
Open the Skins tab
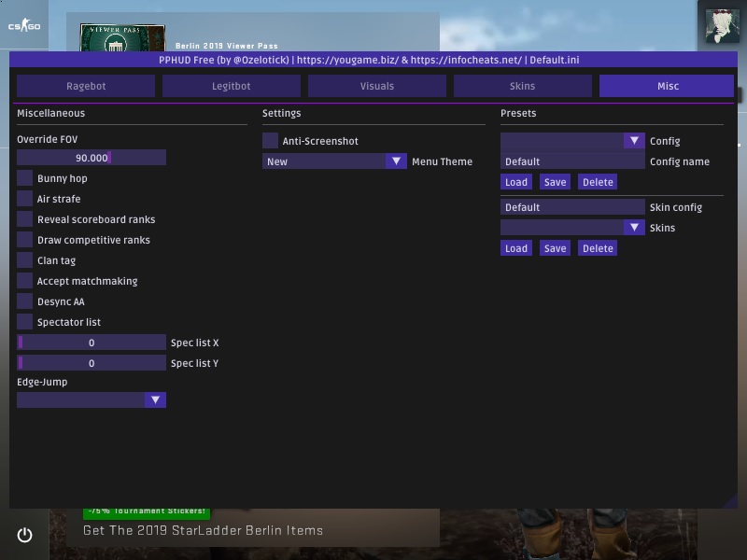point(523,86)
